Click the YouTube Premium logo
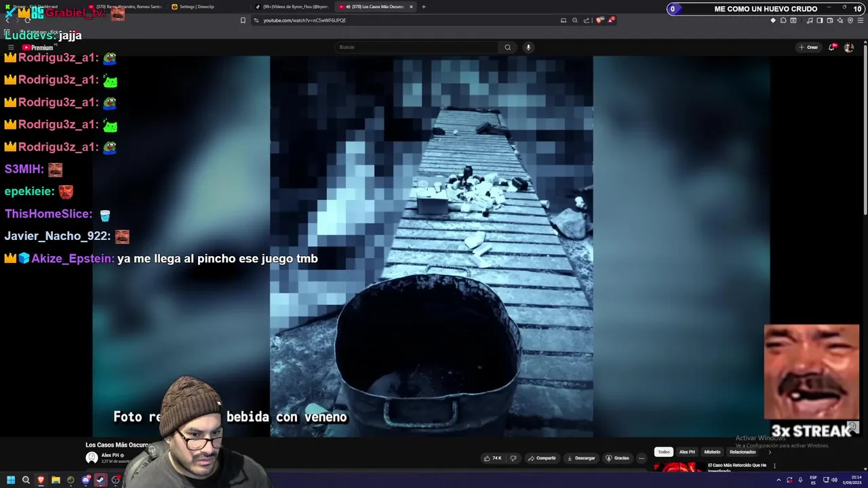 [37, 47]
